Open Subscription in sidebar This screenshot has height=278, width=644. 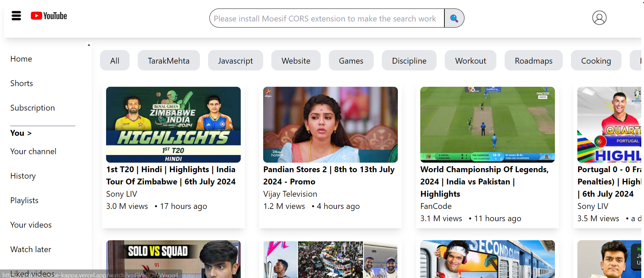click(x=32, y=108)
